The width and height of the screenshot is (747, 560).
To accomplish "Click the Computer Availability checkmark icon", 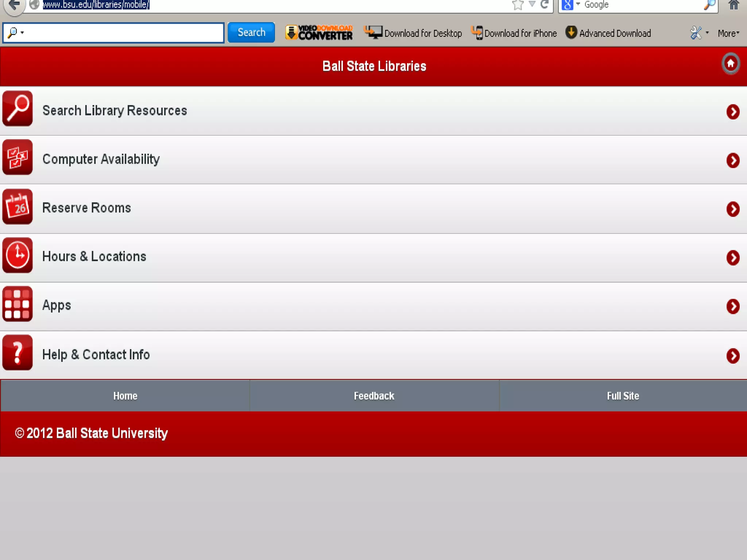I will (18, 157).
